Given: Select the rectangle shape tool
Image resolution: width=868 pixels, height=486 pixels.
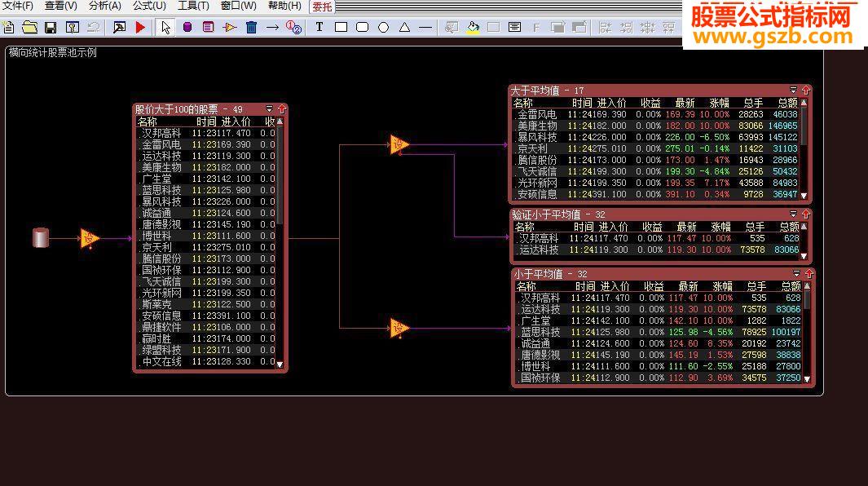Looking at the screenshot, I should tap(341, 27).
